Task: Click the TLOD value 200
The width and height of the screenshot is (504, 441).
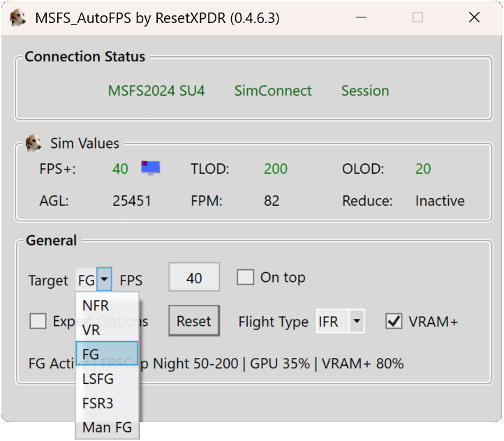Action: [276, 169]
